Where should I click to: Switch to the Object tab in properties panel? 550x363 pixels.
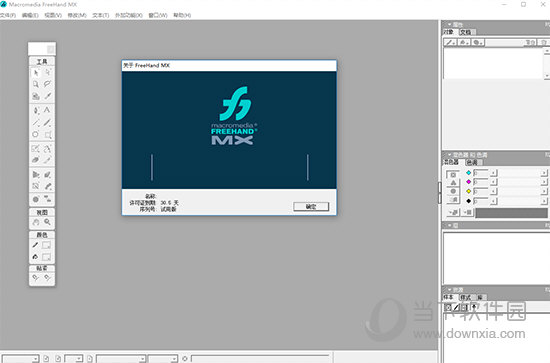tap(449, 32)
